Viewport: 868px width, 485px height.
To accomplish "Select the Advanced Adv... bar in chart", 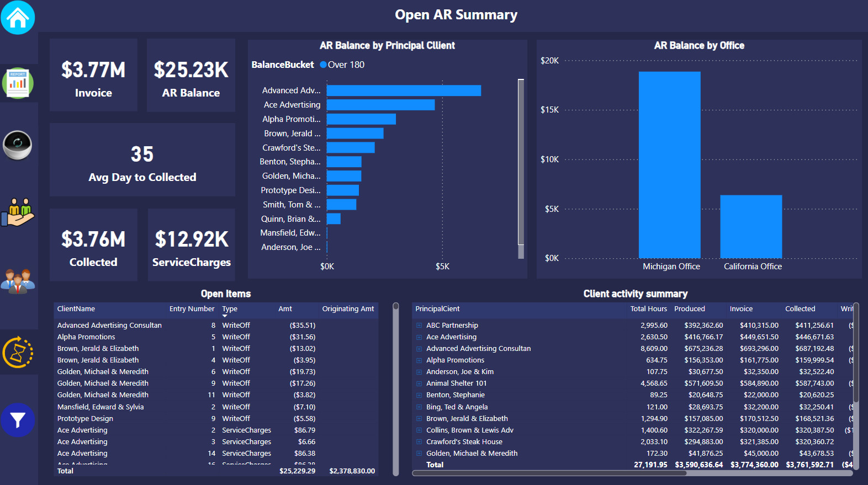I will click(x=404, y=90).
